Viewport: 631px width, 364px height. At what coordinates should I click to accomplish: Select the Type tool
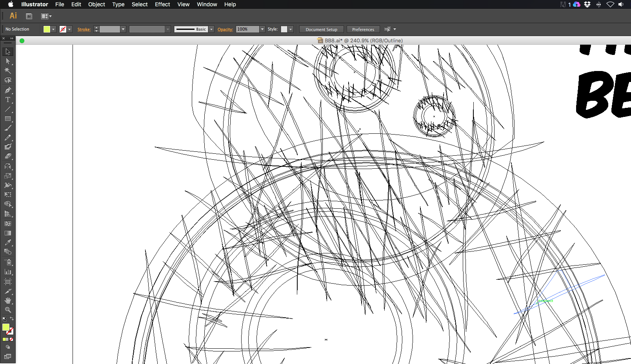pos(7,100)
